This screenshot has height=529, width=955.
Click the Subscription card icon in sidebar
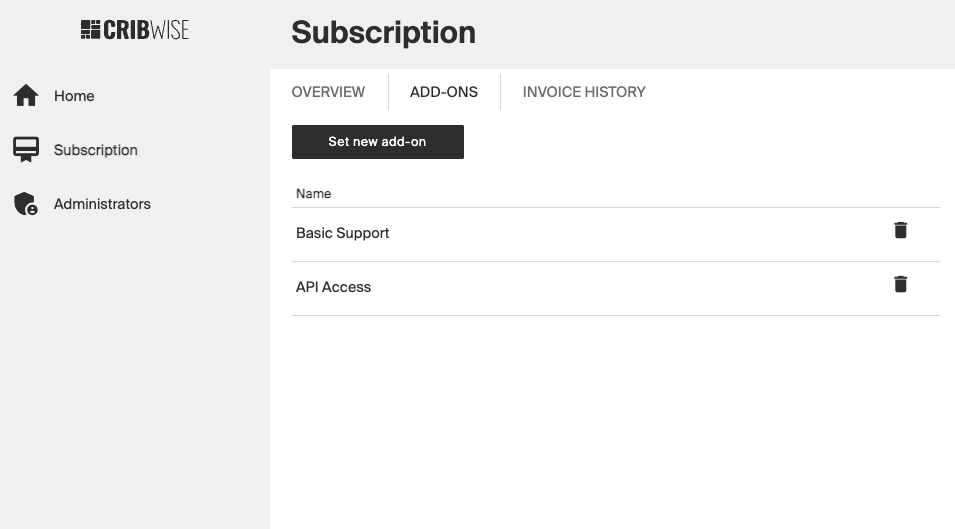(26, 150)
